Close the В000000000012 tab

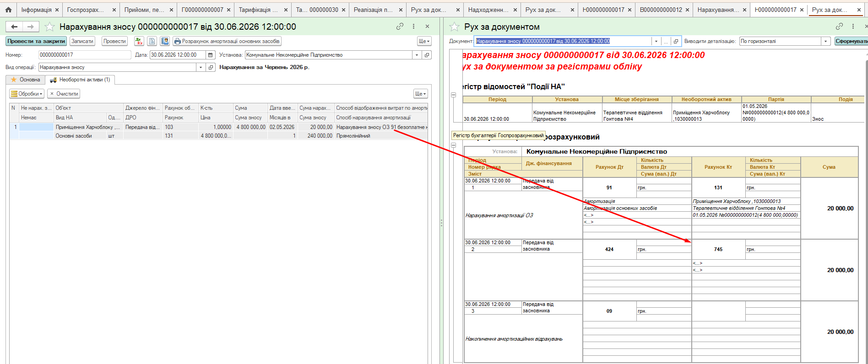click(687, 10)
